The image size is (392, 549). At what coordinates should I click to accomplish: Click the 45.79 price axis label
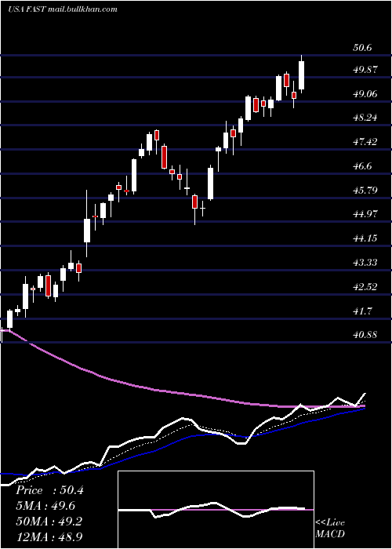click(365, 191)
